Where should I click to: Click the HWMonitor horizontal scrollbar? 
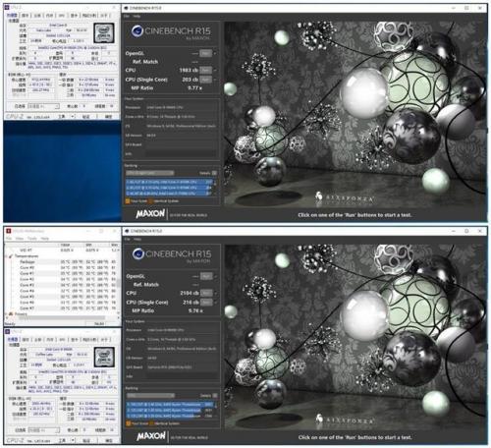pos(61,317)
